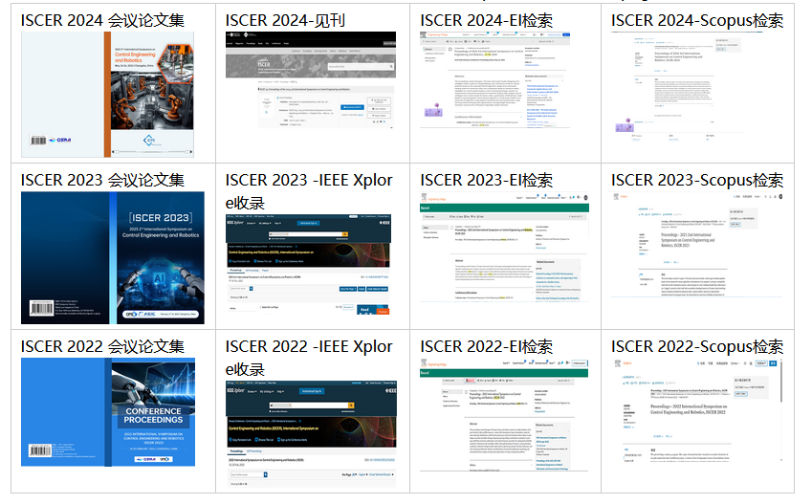This screenshot has width=812, height=504.
Task: Select the heading 'ISCER 2022-Scopus检索'
Action: pos(697,346)
